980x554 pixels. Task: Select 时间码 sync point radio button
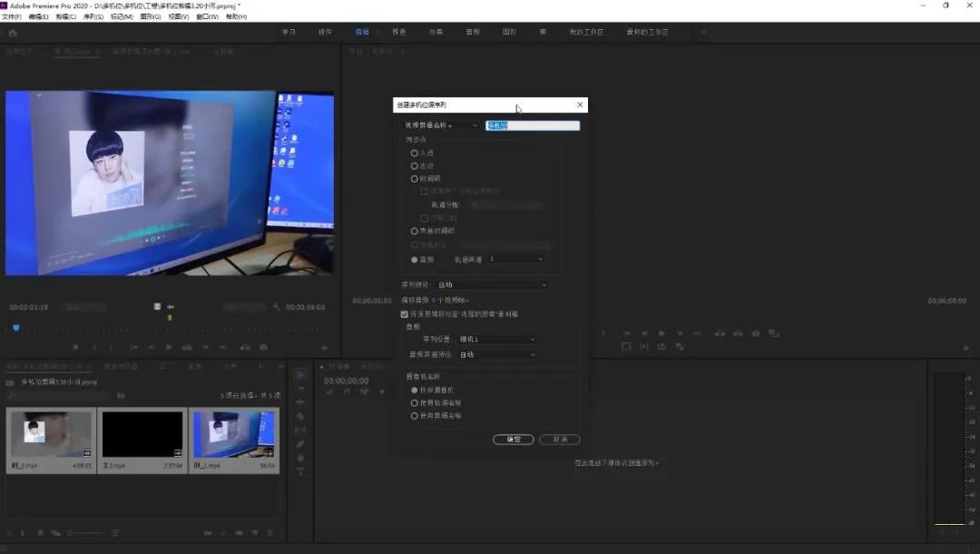pos(415,179)
